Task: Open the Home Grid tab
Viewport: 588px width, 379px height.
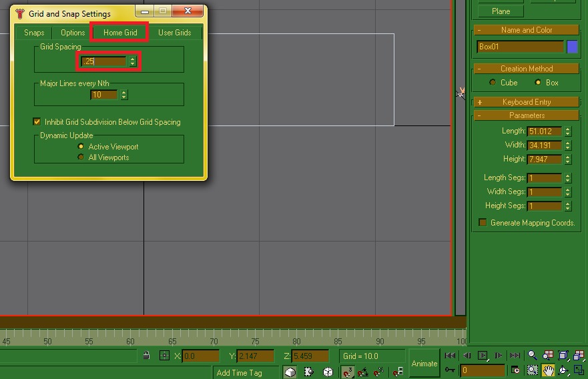Action: point(120,33)
